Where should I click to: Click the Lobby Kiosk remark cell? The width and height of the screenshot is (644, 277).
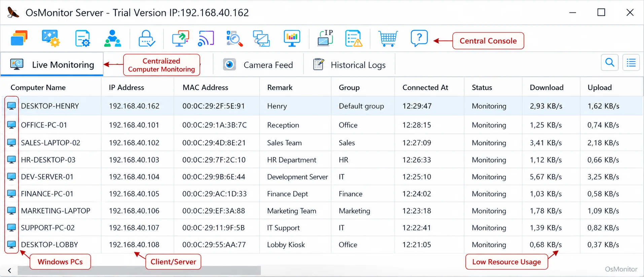pyautogui.click(x=286, y=245)
